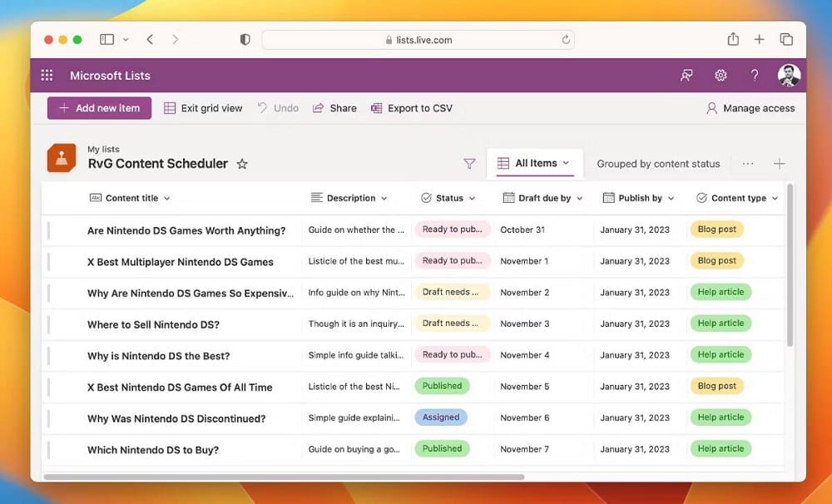Open Help via the question mark icon
Screen dimensions: 832x504
click(x=755, y=75)
